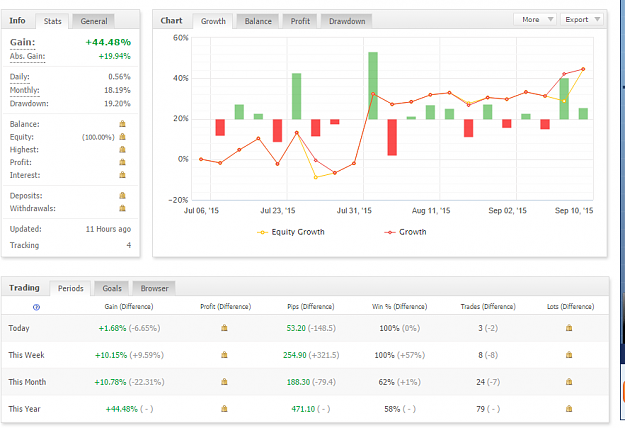This screenshot has width=625, height=428.
Task: Select the Drawdown chart tab
Action: [347, 21]
